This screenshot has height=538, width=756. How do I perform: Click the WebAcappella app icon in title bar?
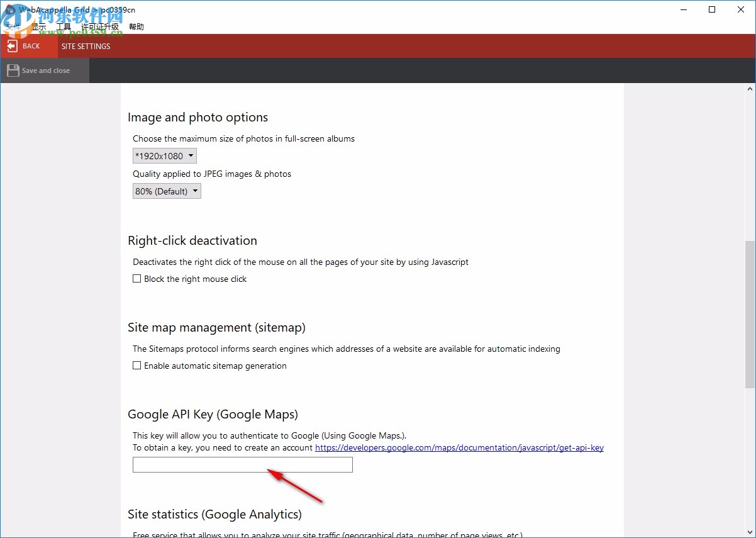10,9
